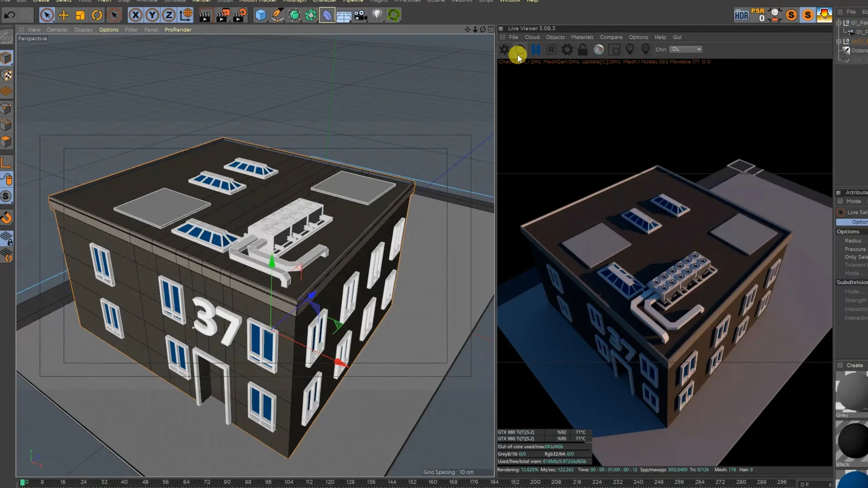Expand the 01 null object tree

[840, 23]
